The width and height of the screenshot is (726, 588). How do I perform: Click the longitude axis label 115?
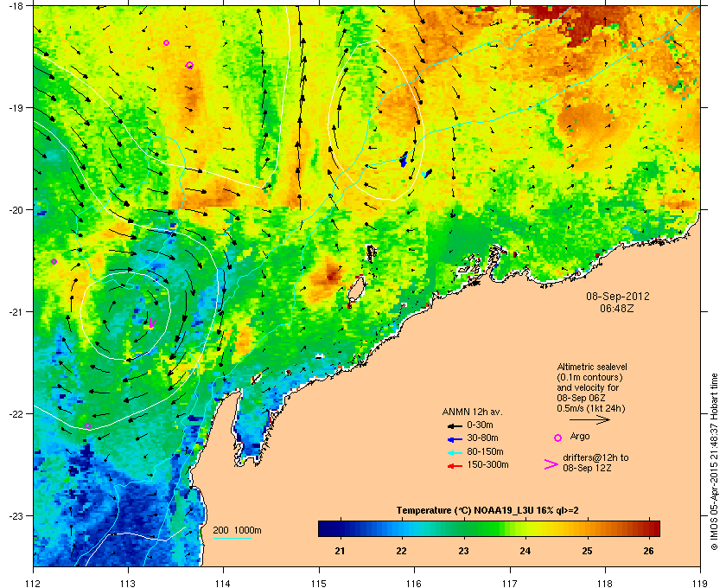(319, 584)
